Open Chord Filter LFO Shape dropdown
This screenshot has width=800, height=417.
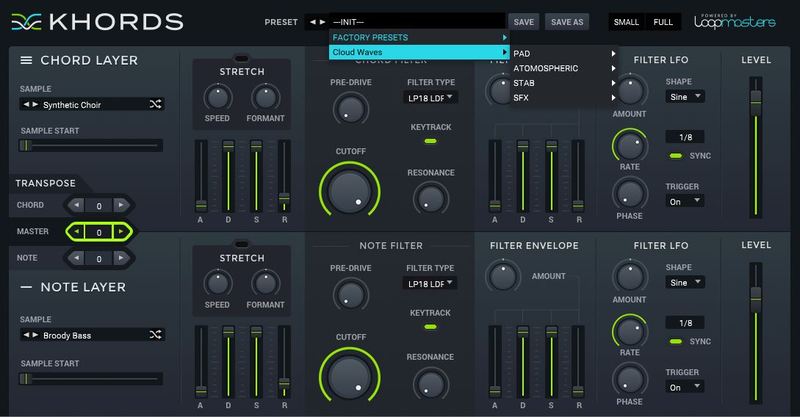[x=685, y=96]
